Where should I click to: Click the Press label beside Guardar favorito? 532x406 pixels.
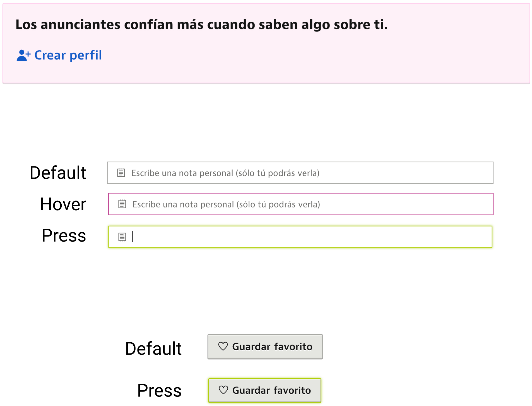point(159,390)
